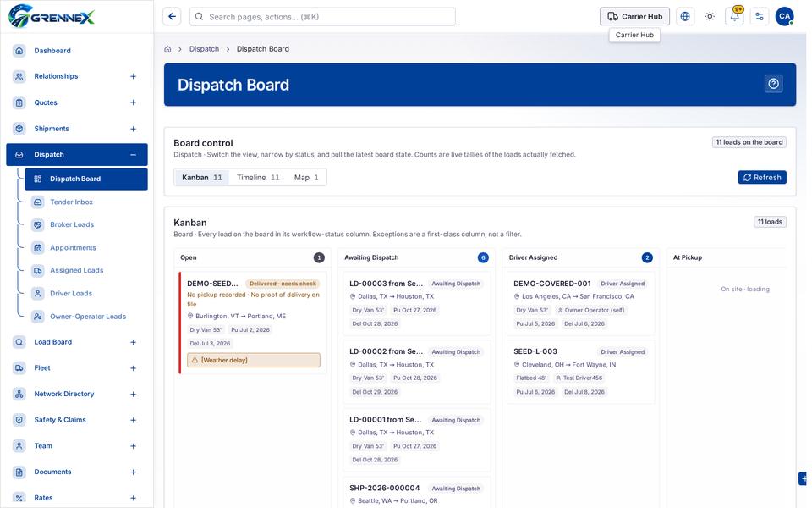Open the DEMO-COVERED-001 load card

tap(580, 304)
